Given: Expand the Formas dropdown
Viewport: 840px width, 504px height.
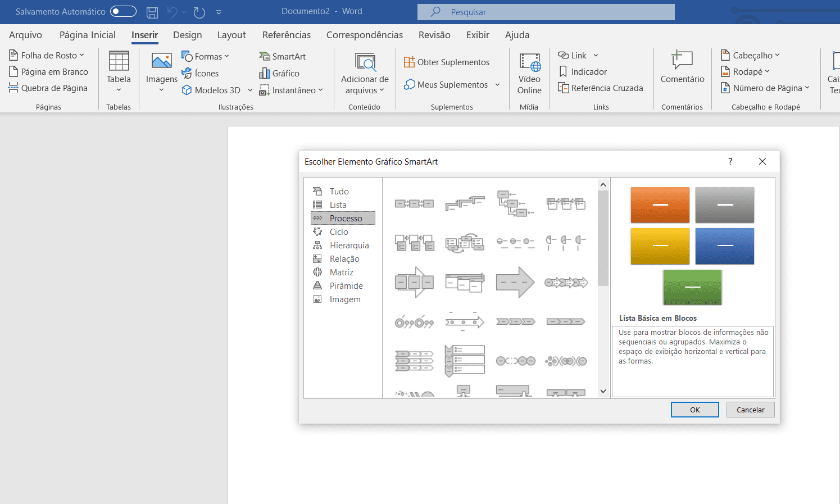Looking at the screenshot, I should 226,57.
